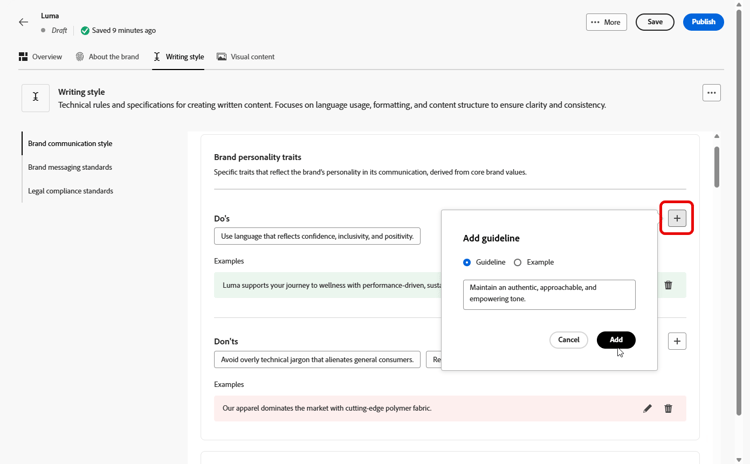Viewport: 750px width, 464px height.
Task: Cancel the Add guideline dialog
Action: (568, 340)
